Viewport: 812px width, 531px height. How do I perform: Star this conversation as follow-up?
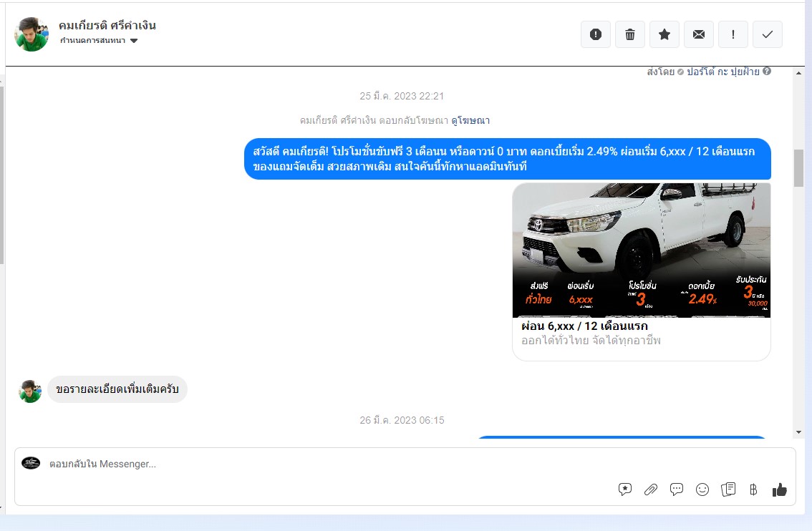664,34
